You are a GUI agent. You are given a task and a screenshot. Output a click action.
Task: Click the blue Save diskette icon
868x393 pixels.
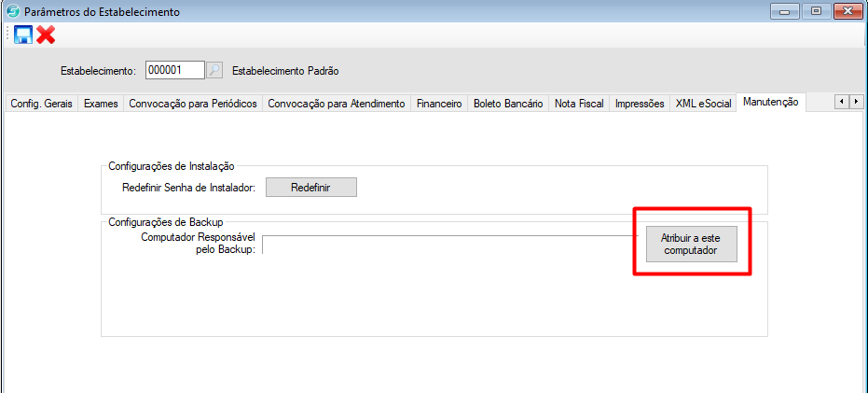coord(23,35)
